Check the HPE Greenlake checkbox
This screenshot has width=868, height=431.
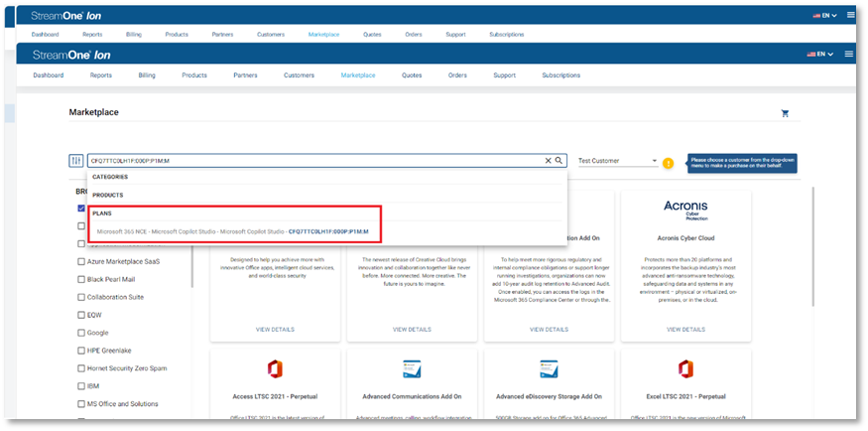81,351
